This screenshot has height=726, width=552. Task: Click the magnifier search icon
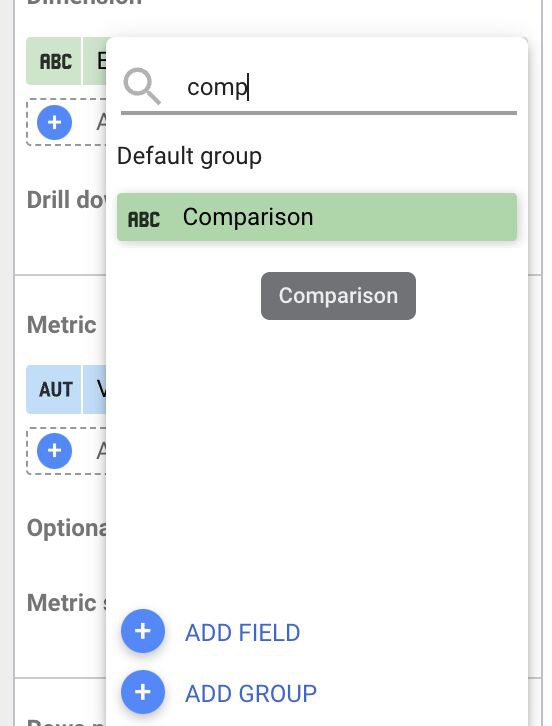[x=142, y=87]
